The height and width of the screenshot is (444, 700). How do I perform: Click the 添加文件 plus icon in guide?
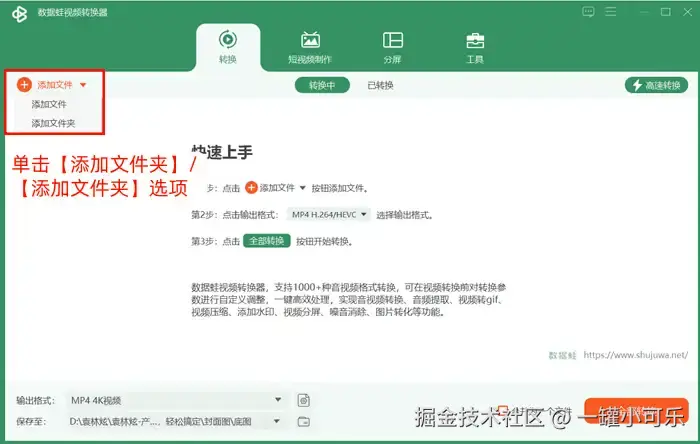pos(251,188)
